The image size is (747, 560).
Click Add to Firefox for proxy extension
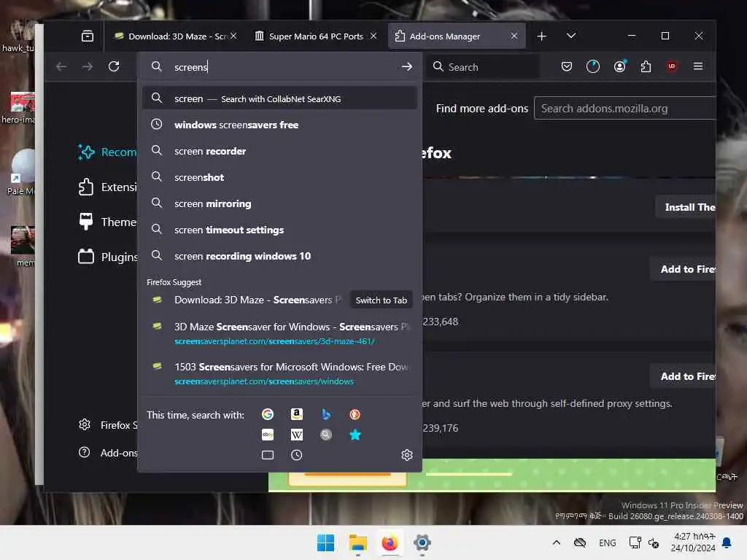(683, 376)
